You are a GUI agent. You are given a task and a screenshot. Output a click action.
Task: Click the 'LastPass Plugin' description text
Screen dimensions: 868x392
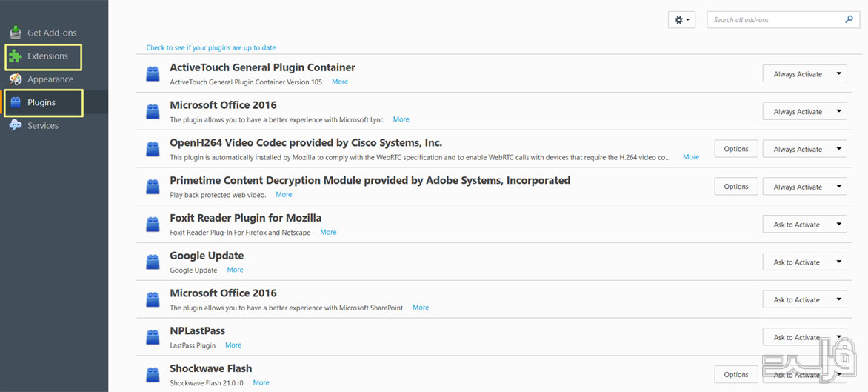(193, 345)
